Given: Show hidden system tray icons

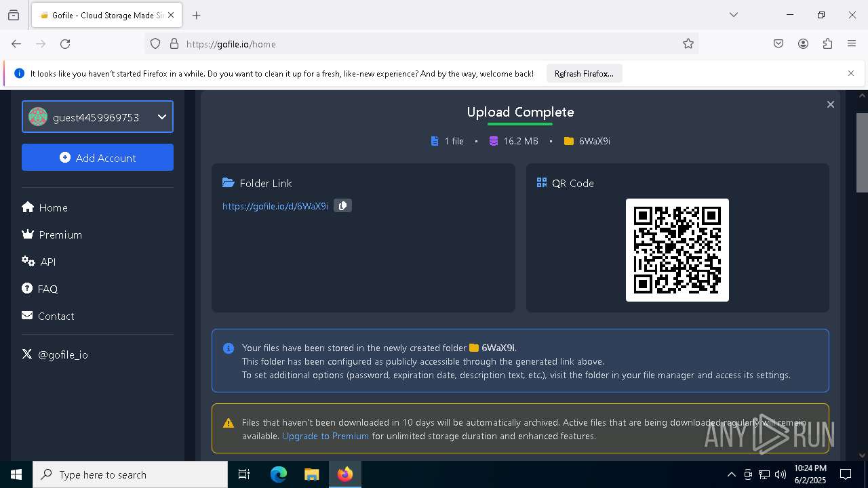Looking at the screenshot, I should pos(731,474).
